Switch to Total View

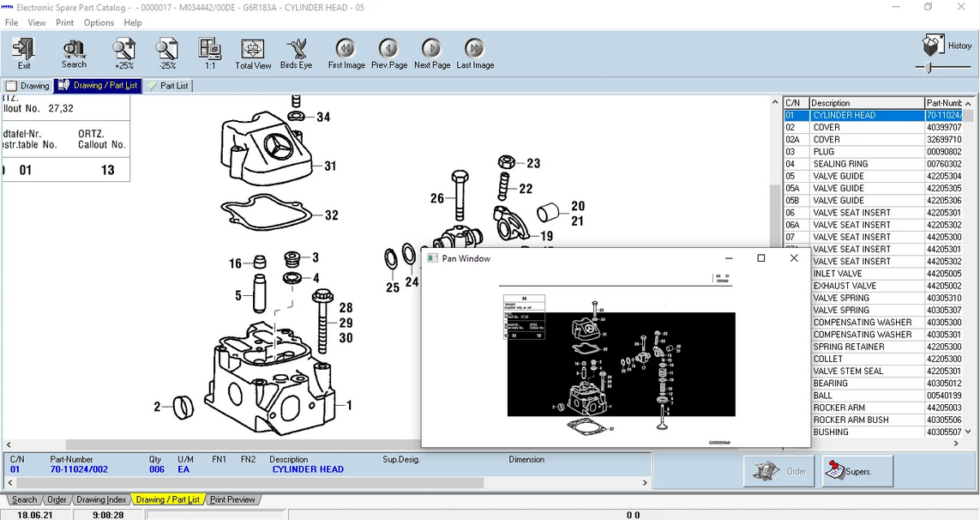tap(253, 52)
